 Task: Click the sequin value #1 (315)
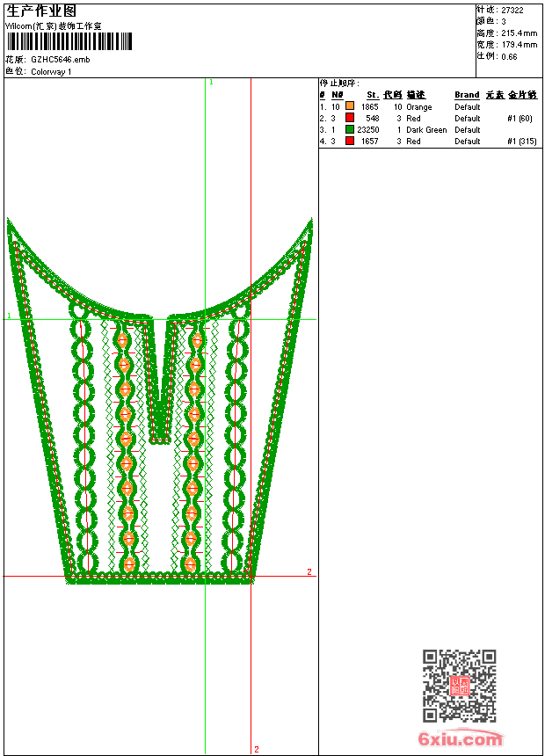[522, 142]
